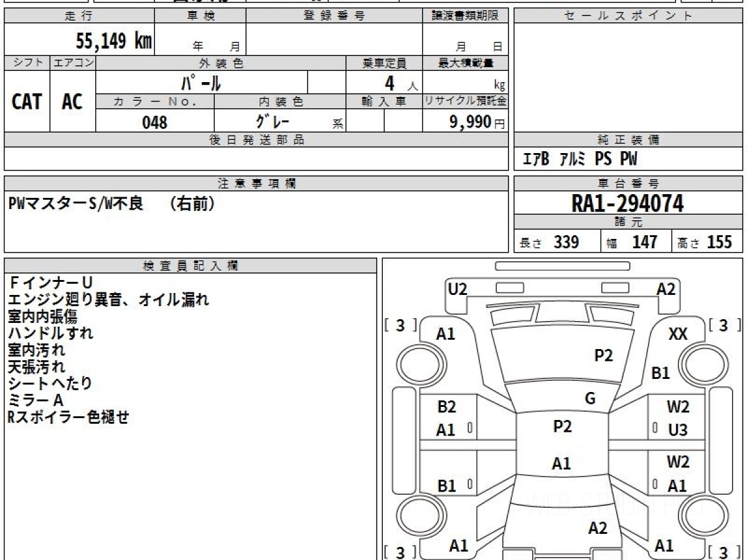
Task: Click the 乗車定員 header
Action: coord(384,63)
